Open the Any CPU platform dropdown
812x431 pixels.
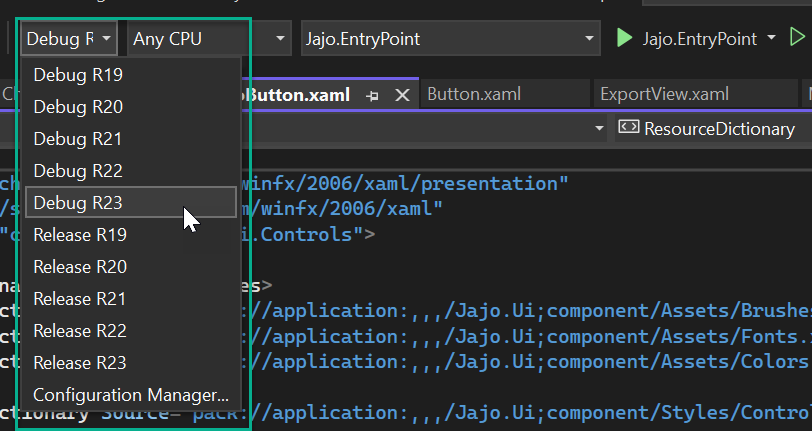pyautogui.click(x=208, y=38)
